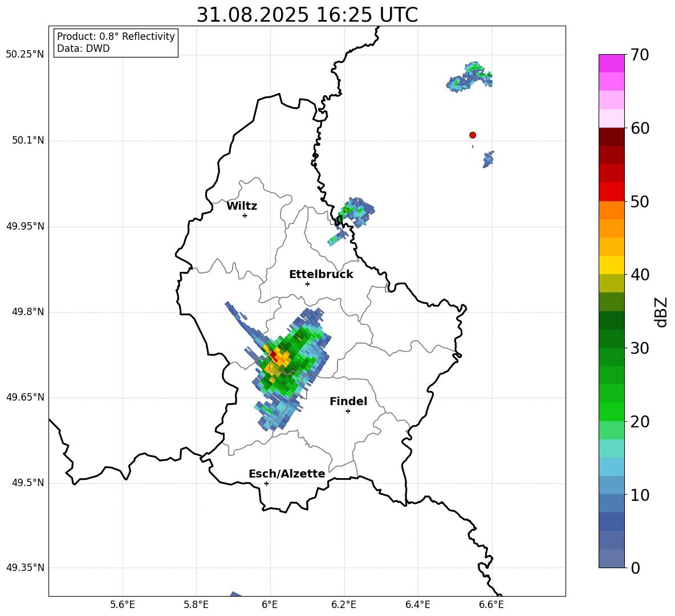This screenshot has width=675, height=616.
Task: Click the Esch/Alzette station cross marker
Action: click(x=266, y=483)
